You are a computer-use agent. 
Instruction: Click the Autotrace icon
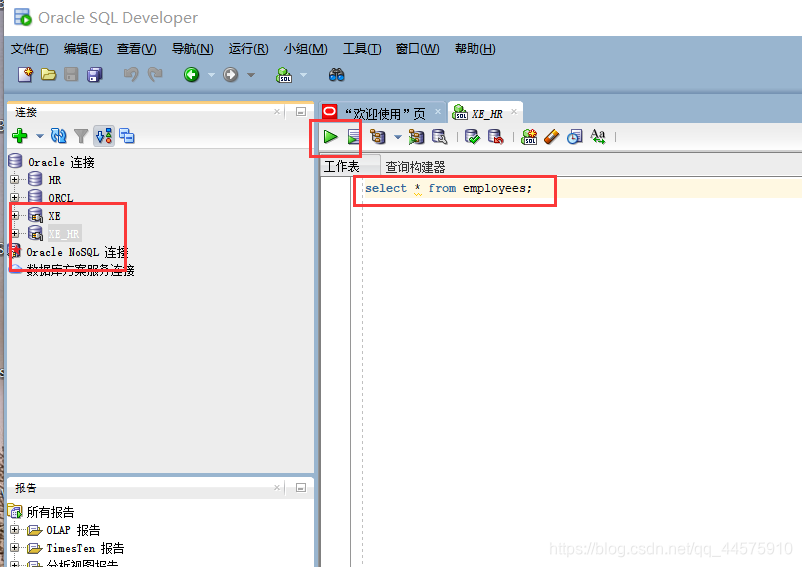(x=416, y=137)
